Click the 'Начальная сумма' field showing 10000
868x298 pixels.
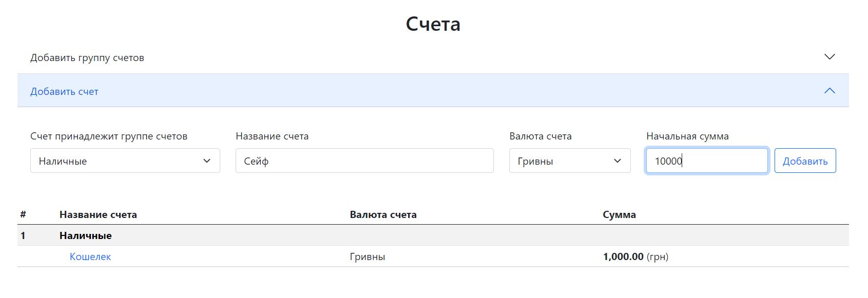pyautogui.click(x=706, y=161)
